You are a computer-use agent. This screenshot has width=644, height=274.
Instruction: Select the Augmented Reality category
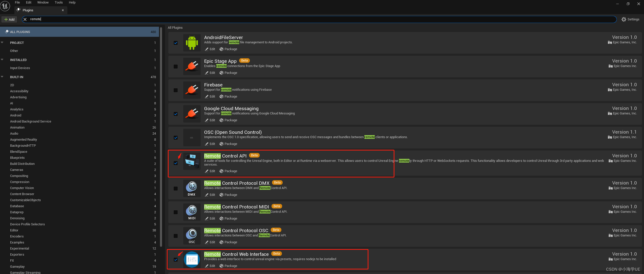(x=79, y=140)
